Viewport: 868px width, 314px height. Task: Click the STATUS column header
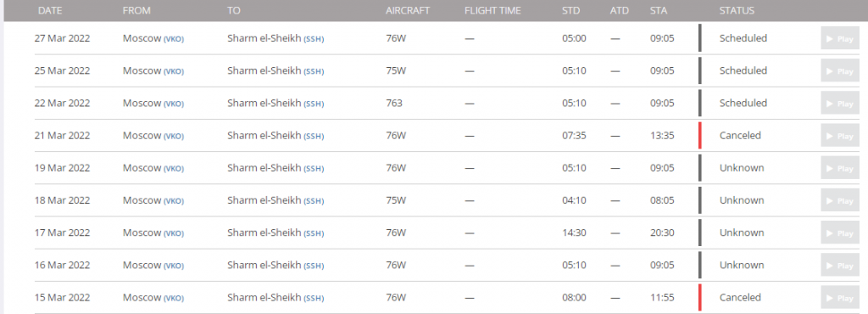coord(737,10)
